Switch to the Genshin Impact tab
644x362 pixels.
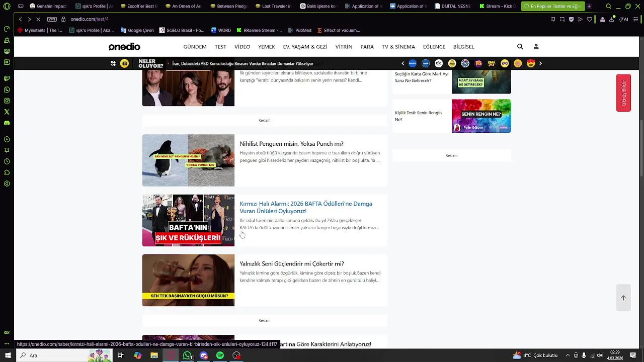click(x=49, y=7)
